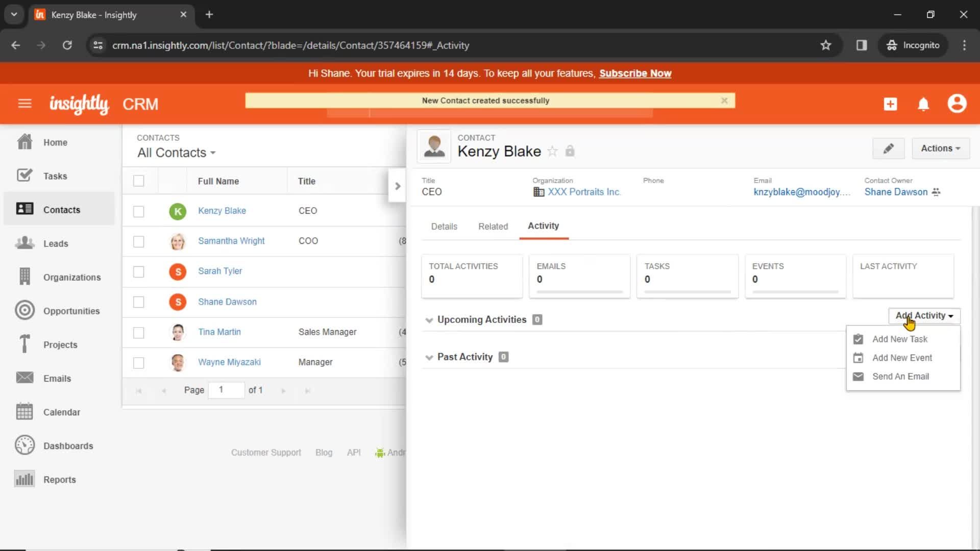The width and height of the screenshot is (980, 551).
Task: Check the box for Shane Dawson
Action: (x=138, y=302)
